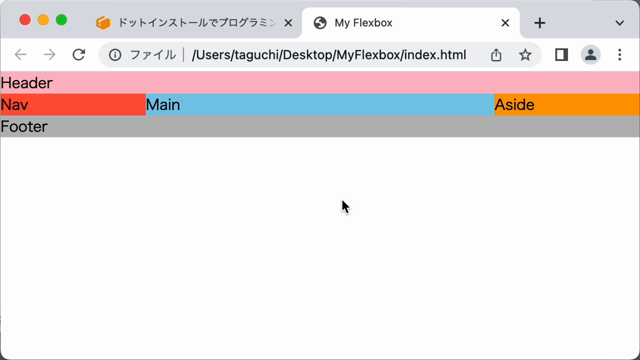Close the ドットインストール tab
The image size is (640, 360).
tap(288, 23)
